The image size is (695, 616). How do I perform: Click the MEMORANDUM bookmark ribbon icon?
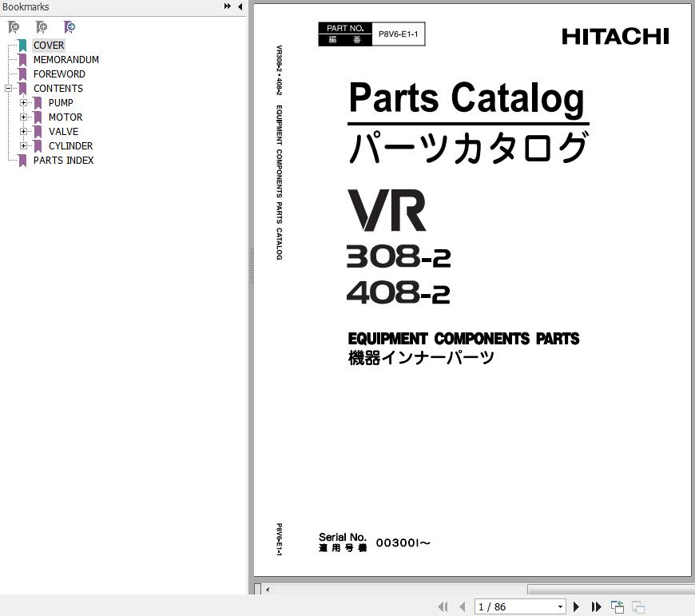(x=22, y=60)
